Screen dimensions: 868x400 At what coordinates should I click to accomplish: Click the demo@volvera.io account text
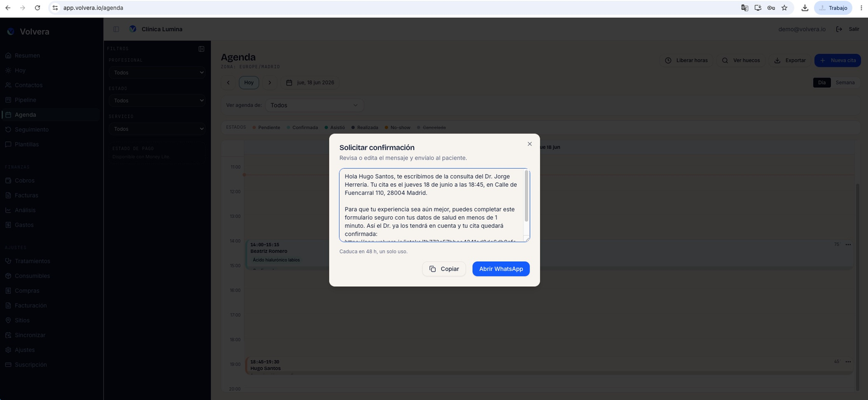pyautogui.click(x=802, y=29)
